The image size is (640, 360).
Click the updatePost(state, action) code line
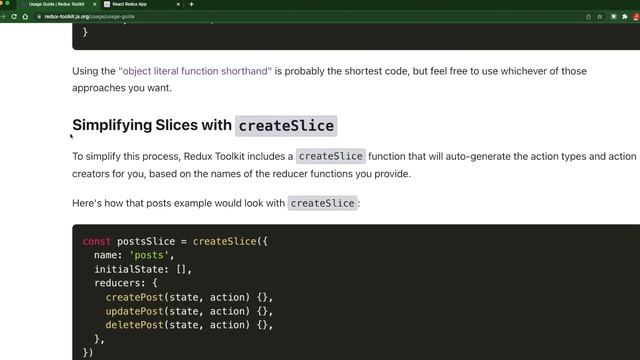(189, 311)
